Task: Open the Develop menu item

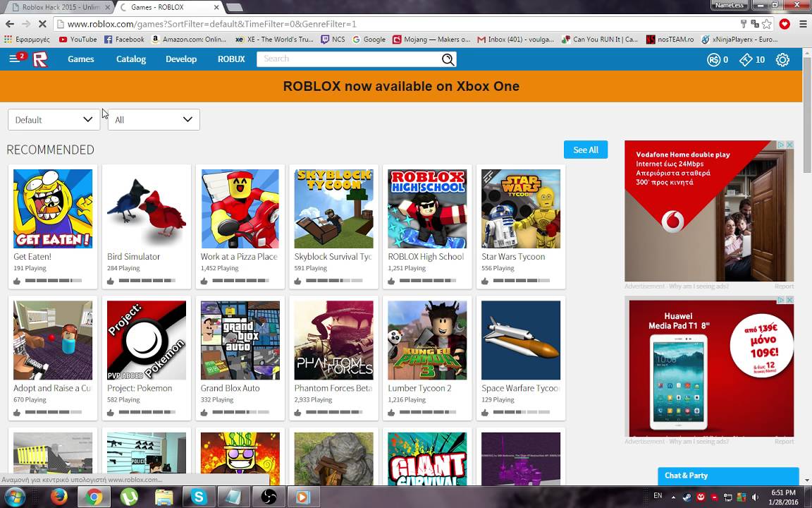Action: [181, 59]
